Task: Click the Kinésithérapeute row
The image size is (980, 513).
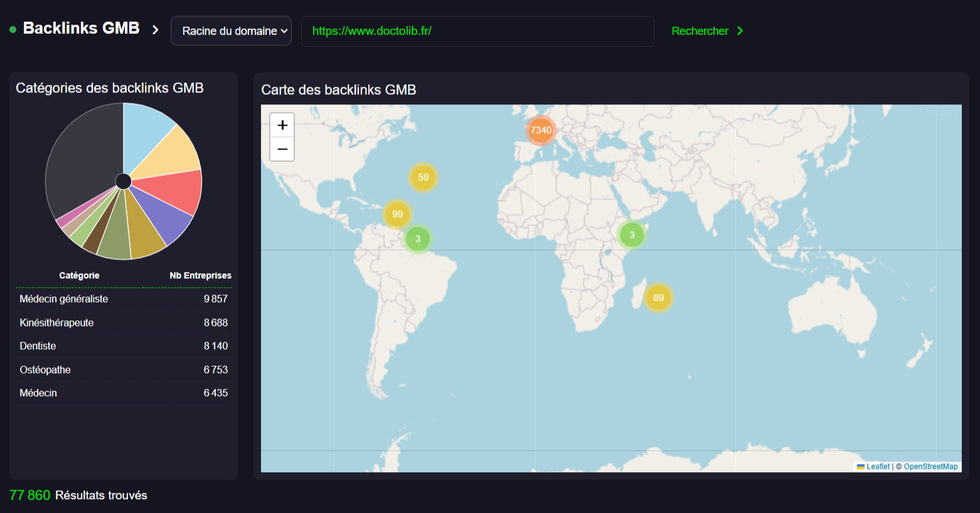Action: [x=124, y=323]
